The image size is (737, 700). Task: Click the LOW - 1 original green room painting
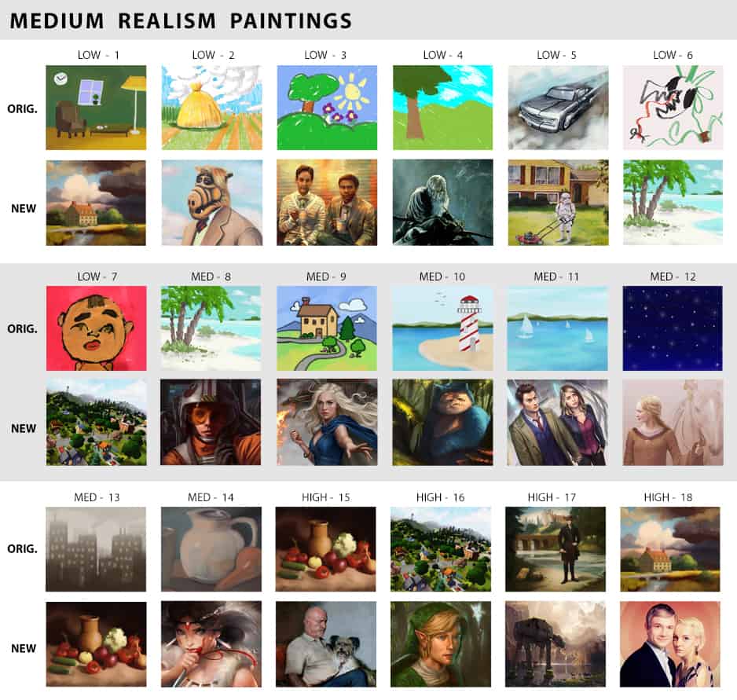point(96,108)
